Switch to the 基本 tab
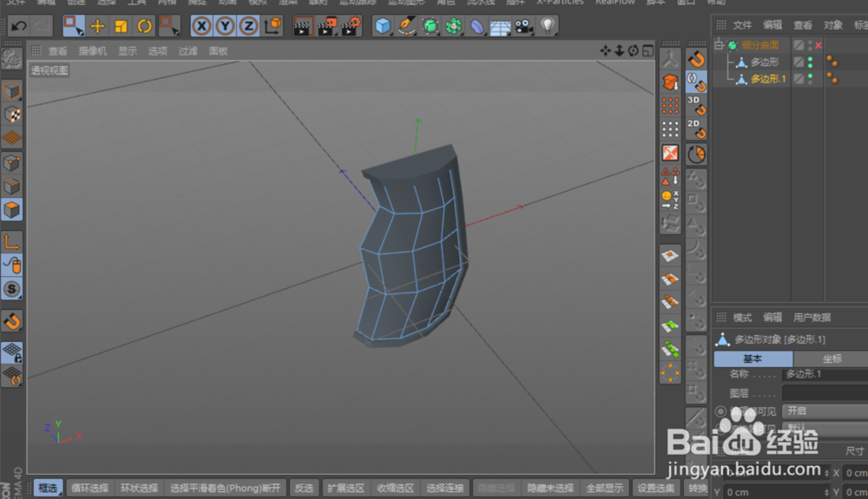 point(753,358)
